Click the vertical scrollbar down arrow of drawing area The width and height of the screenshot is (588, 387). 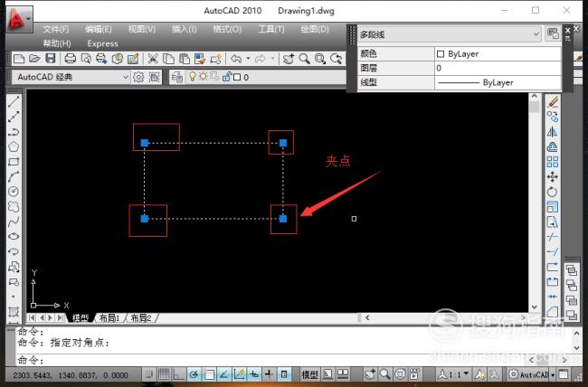click(x=535, y=307)
